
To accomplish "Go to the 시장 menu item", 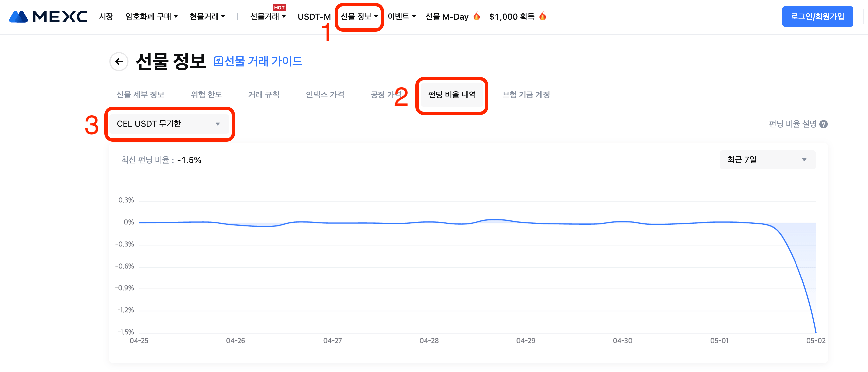I will pos(106,17).
